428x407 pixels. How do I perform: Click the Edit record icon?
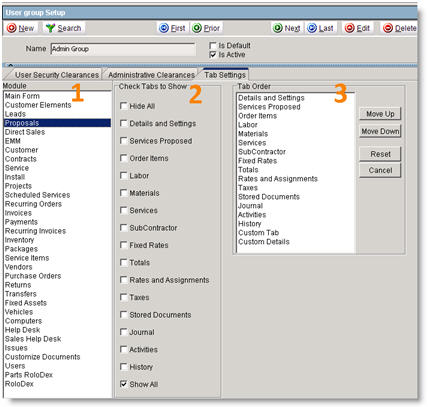[x=349, y=28]
